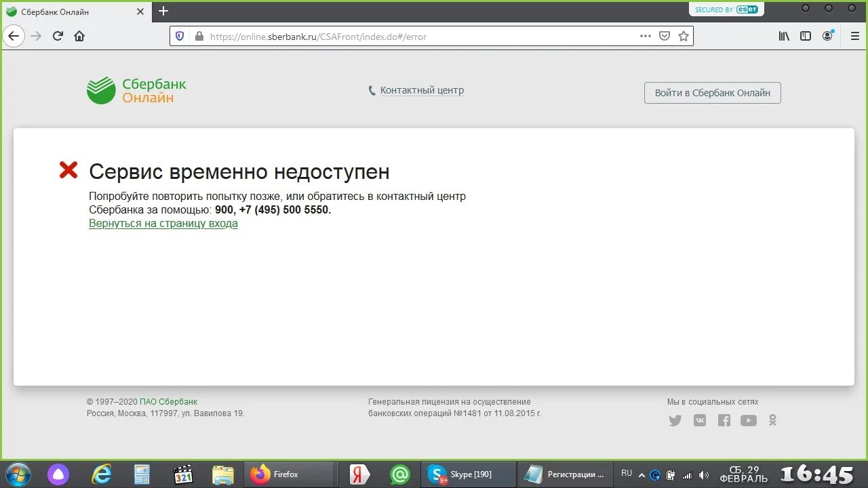Open Yandex browser taskbar icon
This screenshot has width=868, height=488.
[359, 474]
